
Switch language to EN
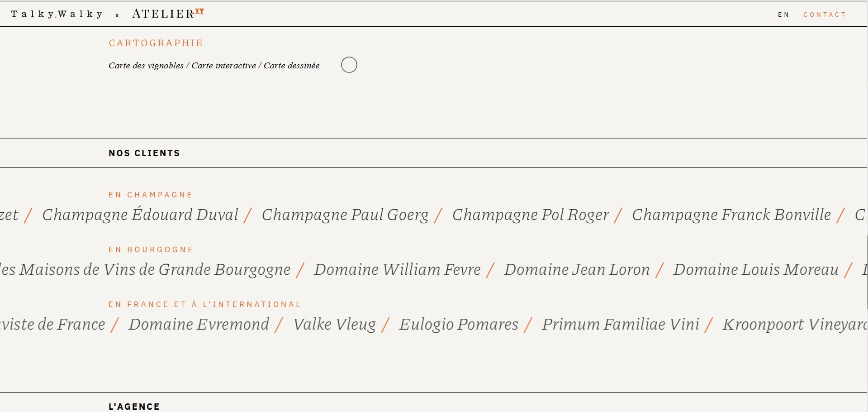(x=783, y=14)
